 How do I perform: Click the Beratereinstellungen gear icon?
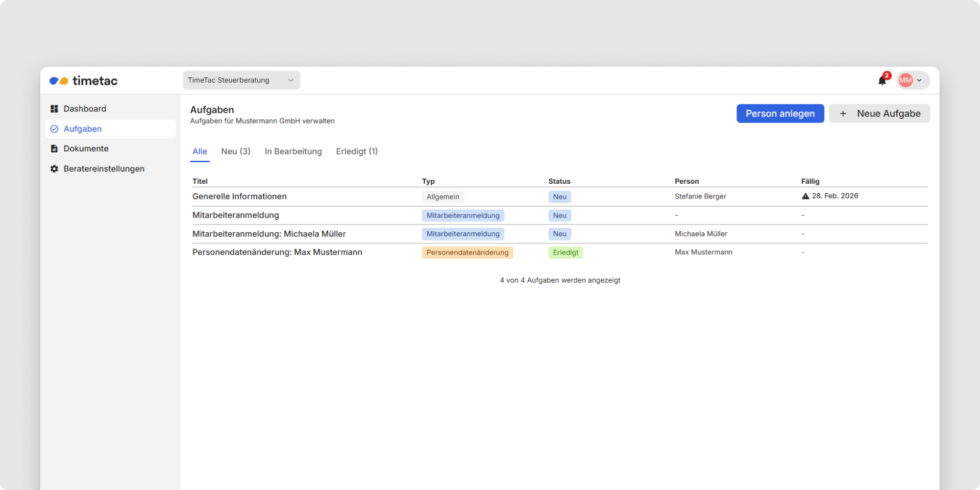point(54,169)
